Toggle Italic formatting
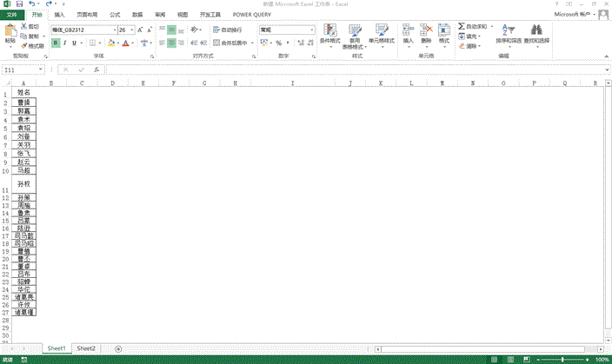 [x=64, y=43]
